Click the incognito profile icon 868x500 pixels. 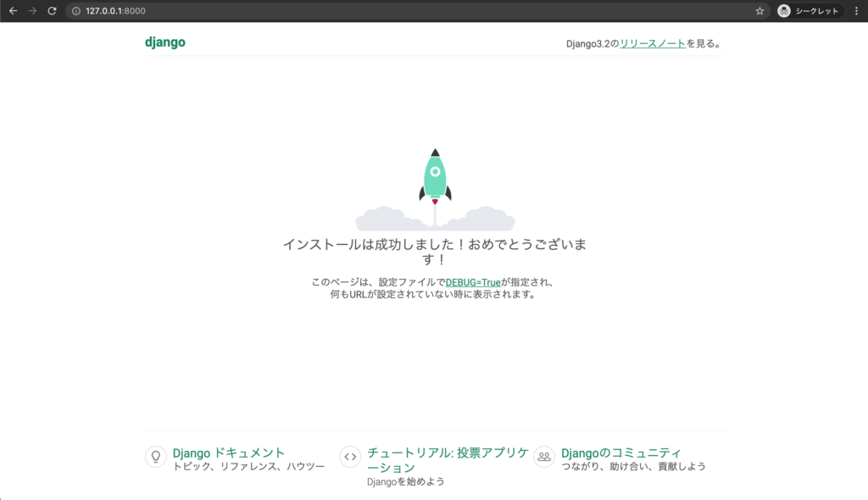[784, 11]
